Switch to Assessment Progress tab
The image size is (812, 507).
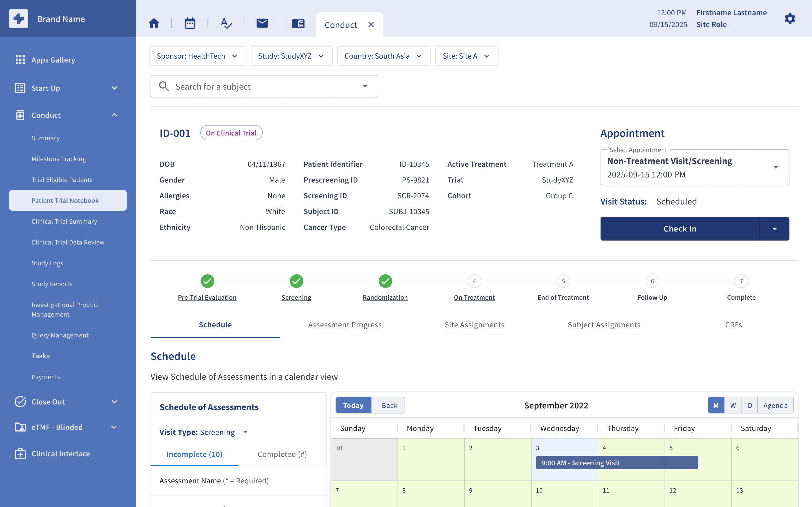(x=345, y=324)
